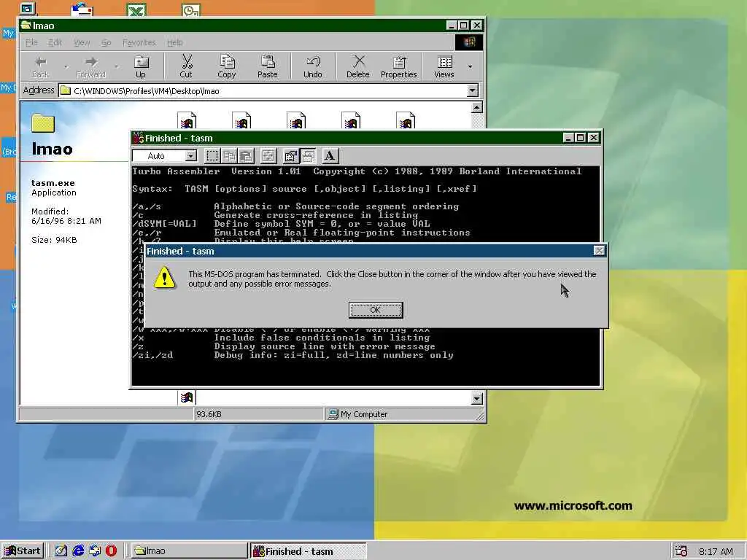Click the 8:17 AM clock
The height and width of the screenshot is (560, 747).
[716, 551]
